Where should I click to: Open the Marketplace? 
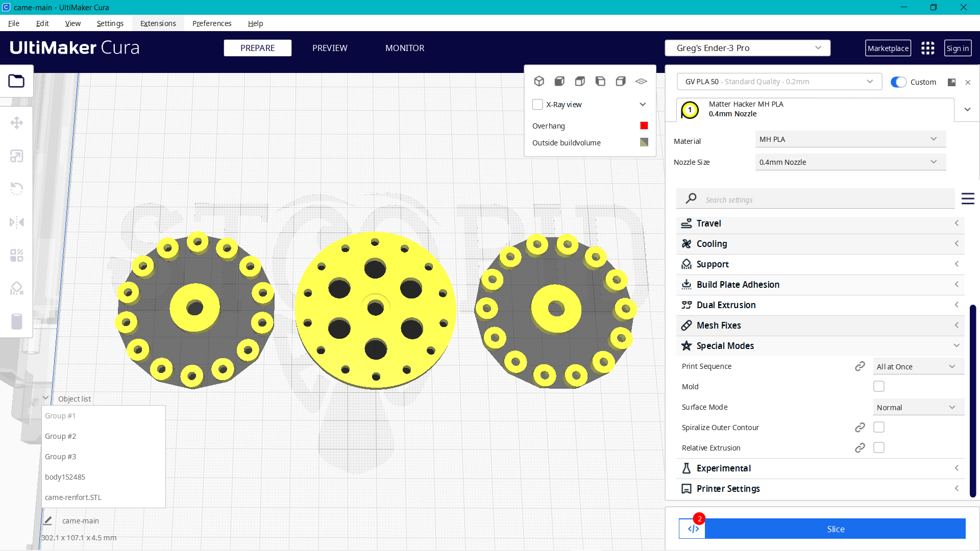[888, 48]
